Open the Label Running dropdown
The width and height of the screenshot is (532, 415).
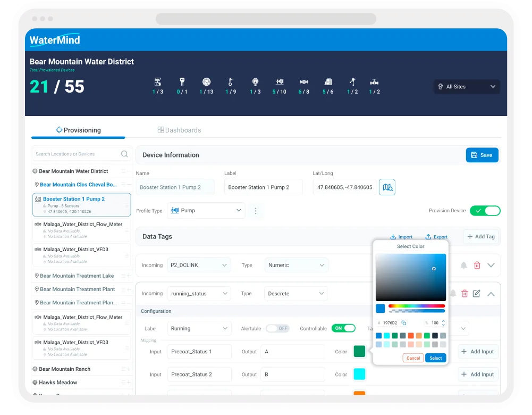(x=199, y=328)
